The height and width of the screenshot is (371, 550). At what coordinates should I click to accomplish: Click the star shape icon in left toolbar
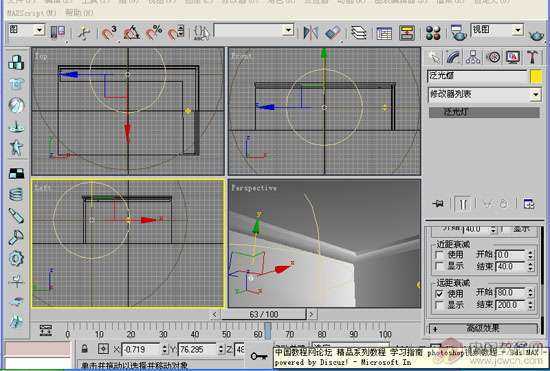pyautogui.click(x=16, y=147)
